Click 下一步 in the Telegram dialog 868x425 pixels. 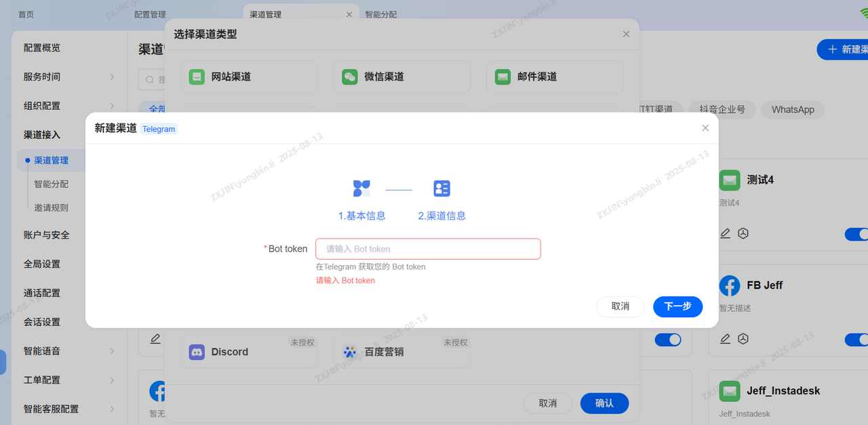point(677,306)
